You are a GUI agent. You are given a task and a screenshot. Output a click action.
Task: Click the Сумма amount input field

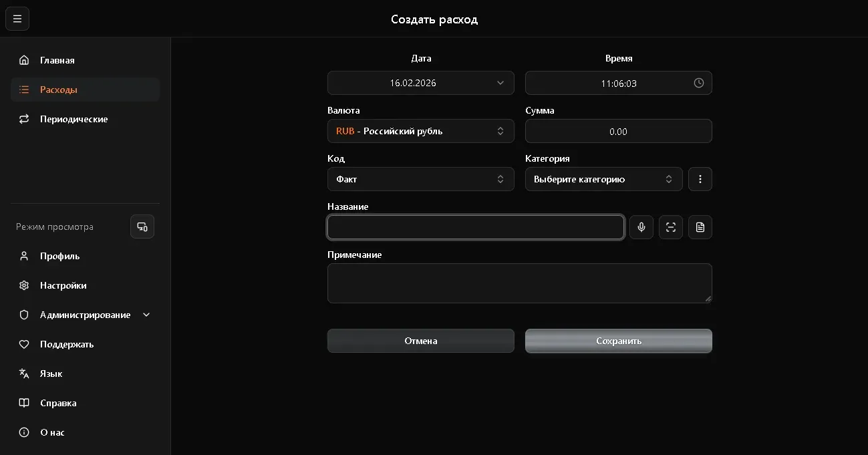619,132
